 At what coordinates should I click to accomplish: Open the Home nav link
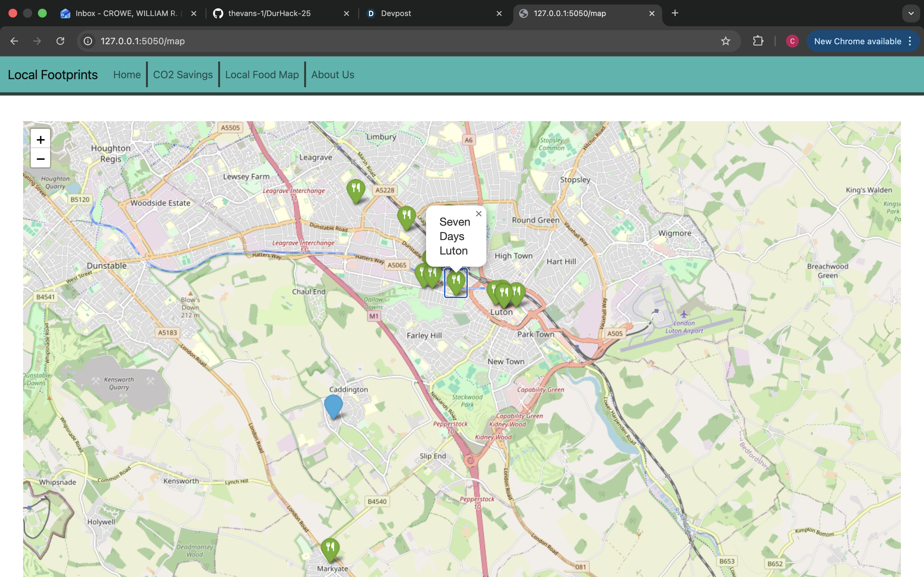click(x=127, y=75)
